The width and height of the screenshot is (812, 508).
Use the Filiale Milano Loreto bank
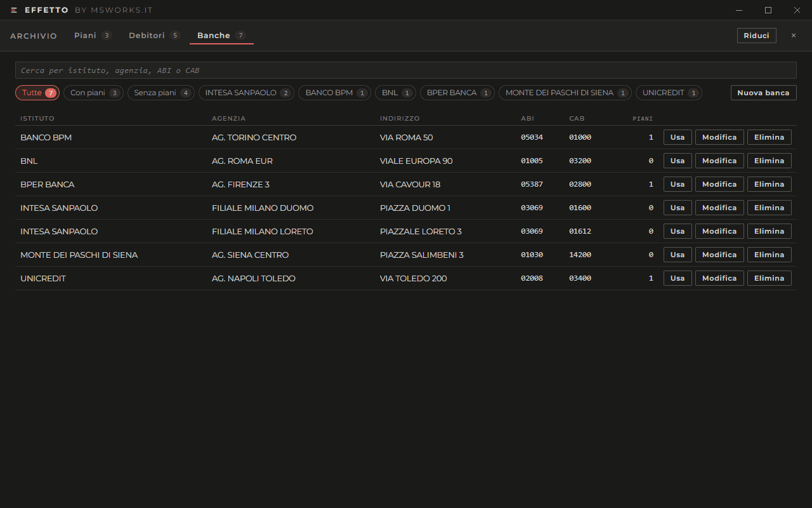(x=678, y=231)
